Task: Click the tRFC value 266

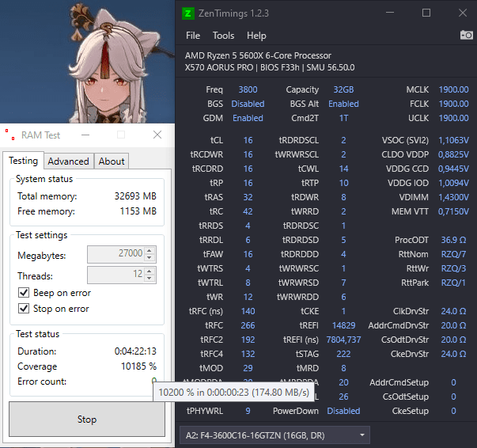Action: 248,325
